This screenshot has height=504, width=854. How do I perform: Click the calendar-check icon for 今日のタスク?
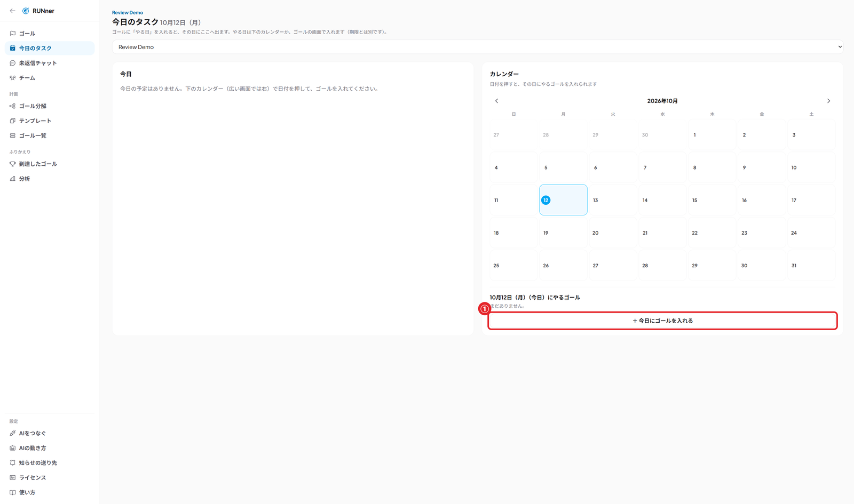[x=13, y=48]
